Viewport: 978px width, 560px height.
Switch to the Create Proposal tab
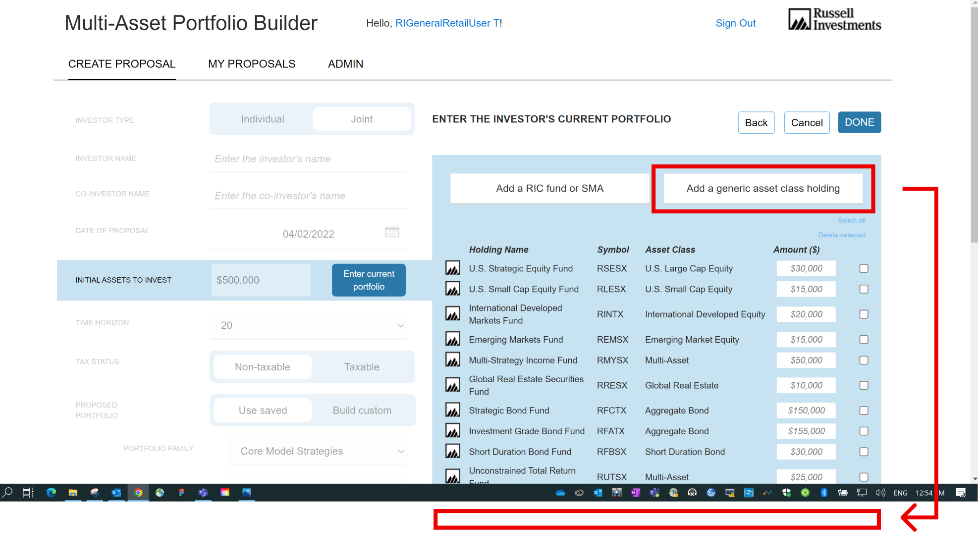122,64
